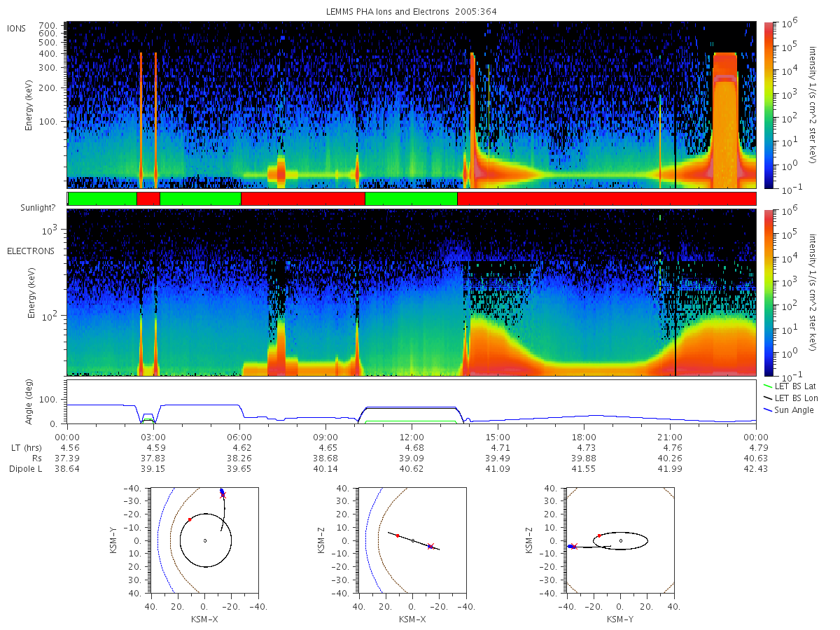Click the ion intensity color bar
Screen dimensions: 840x630
click(x=769, y=105)
